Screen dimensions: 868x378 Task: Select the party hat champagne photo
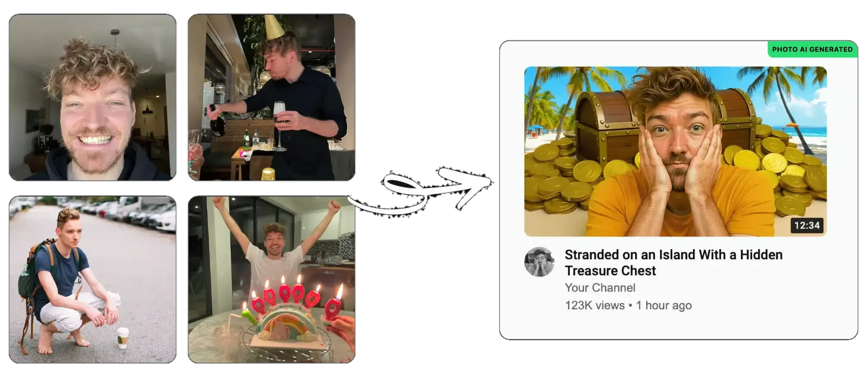(272, 97)
